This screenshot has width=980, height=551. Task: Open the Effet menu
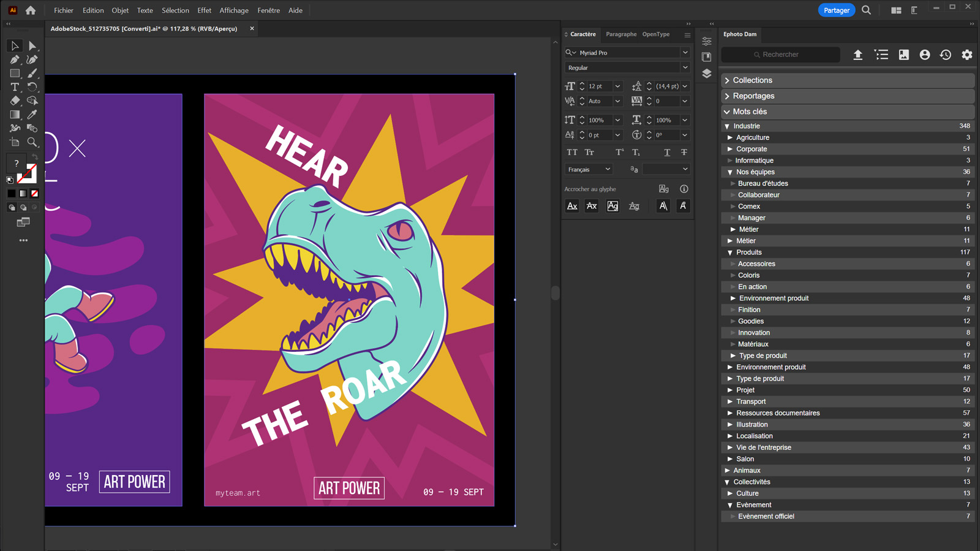[x=204, y=10]
